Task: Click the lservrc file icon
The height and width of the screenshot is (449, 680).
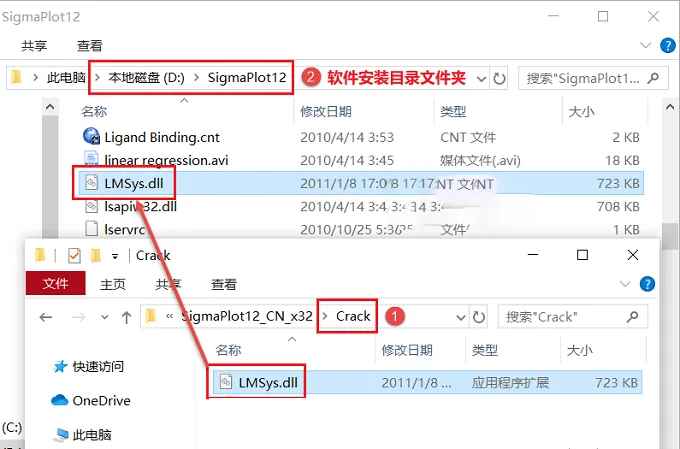Action: click(91, 229)
